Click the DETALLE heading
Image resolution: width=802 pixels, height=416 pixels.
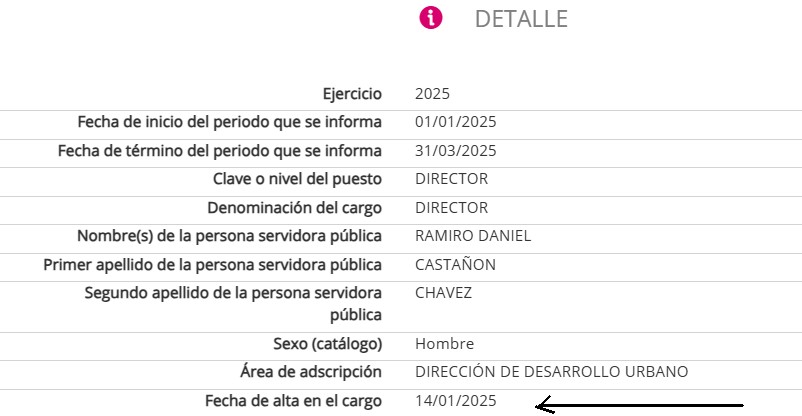520,19
